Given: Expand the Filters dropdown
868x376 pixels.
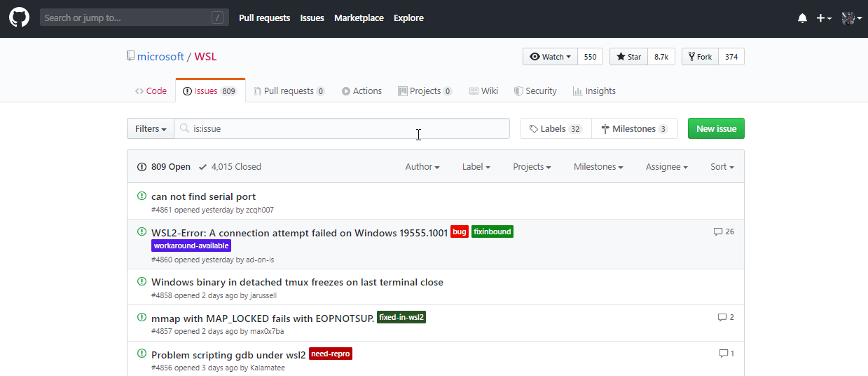Looking at the screenshot, I should (x=151, y=129).
